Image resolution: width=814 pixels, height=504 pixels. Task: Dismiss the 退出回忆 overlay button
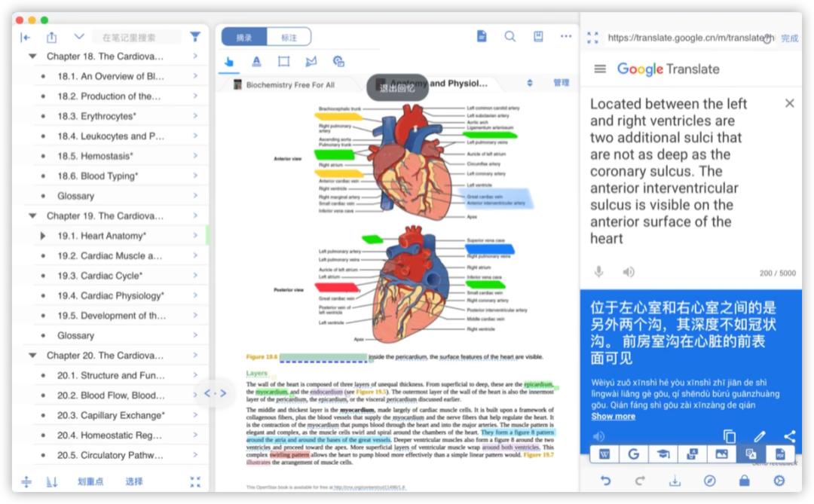click(397, 87)
